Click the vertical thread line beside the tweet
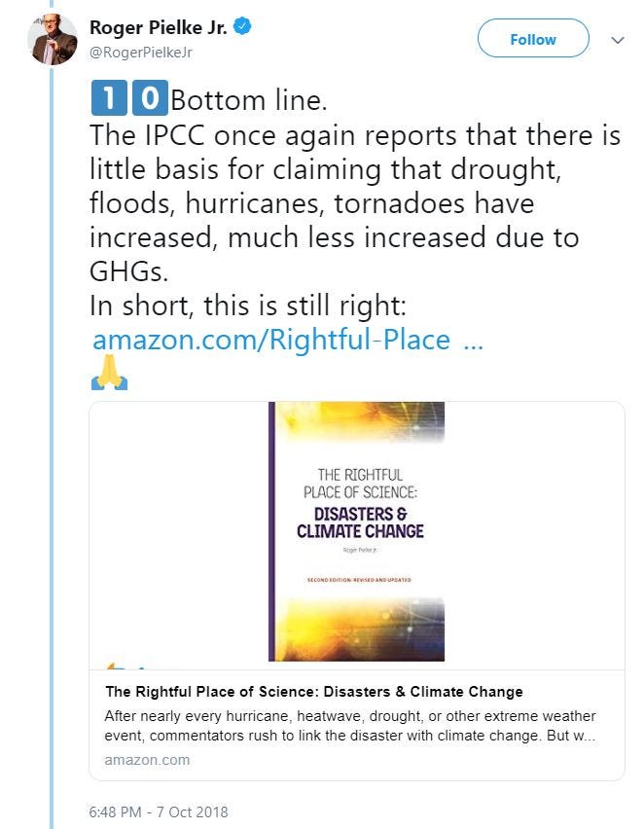Screen dimensions: 644x829 click(51, 438)
